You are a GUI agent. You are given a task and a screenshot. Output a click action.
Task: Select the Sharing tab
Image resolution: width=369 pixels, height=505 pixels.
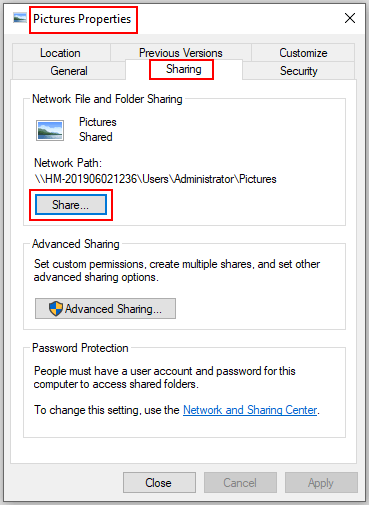[x=184, y=69]
